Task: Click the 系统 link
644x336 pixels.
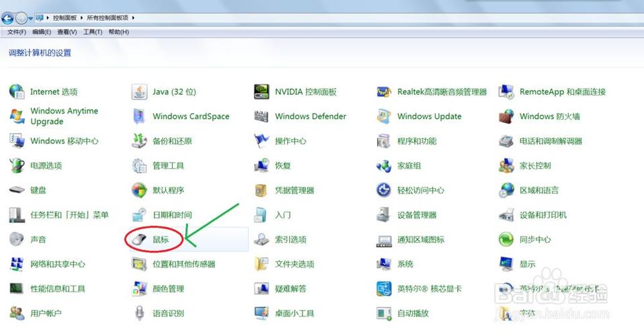Action: pos(405,264)
